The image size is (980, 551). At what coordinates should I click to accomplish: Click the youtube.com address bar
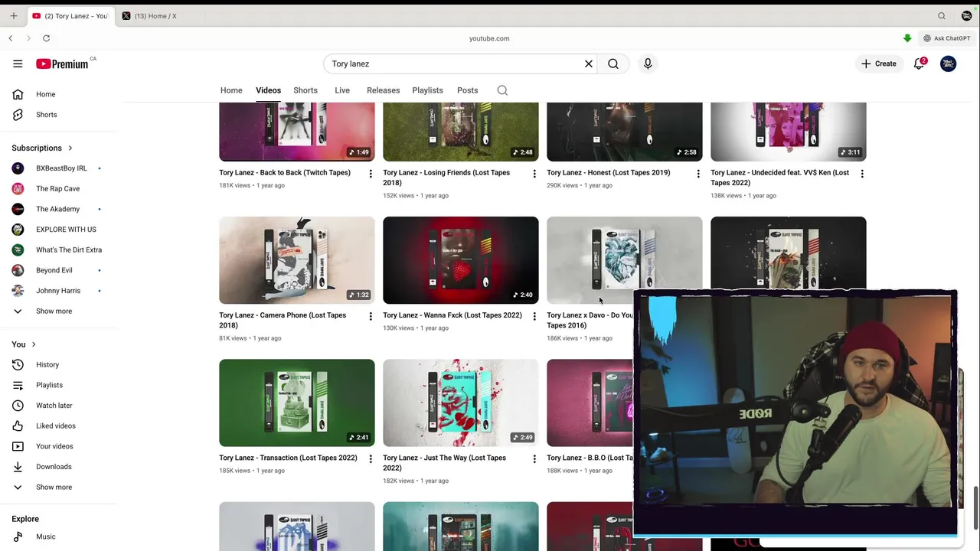(489, 38)
